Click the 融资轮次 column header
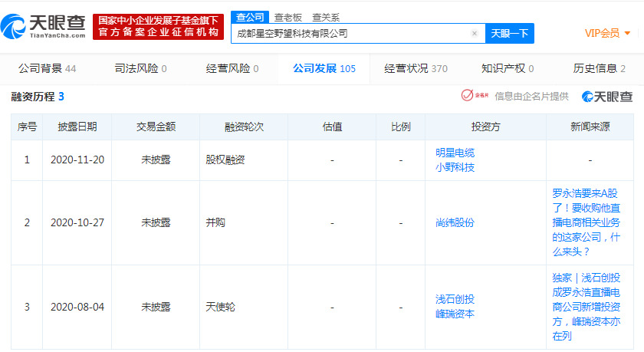The image size is (644, 352). tap(244, 127)
